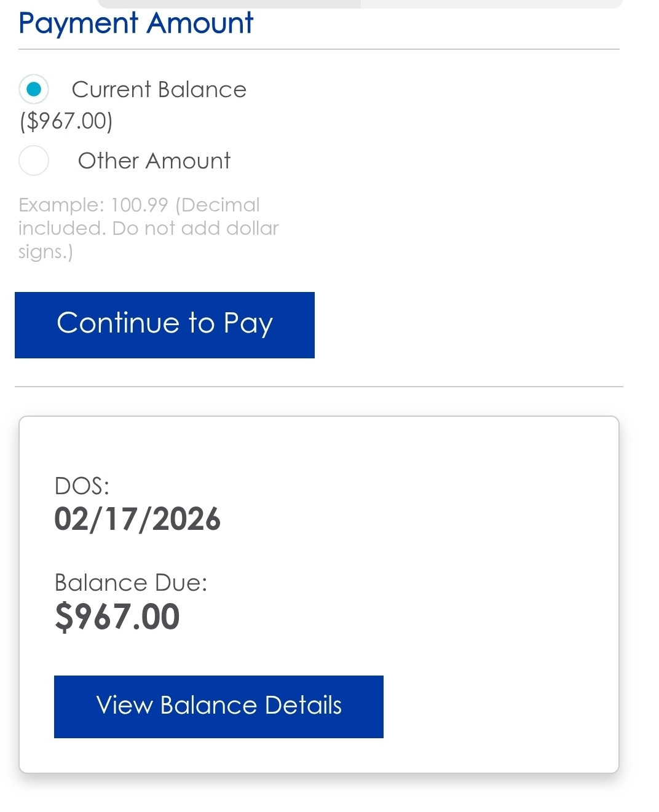Click the 'signs.)' hint text
659x812 pixels.
(x=45, y=251)
